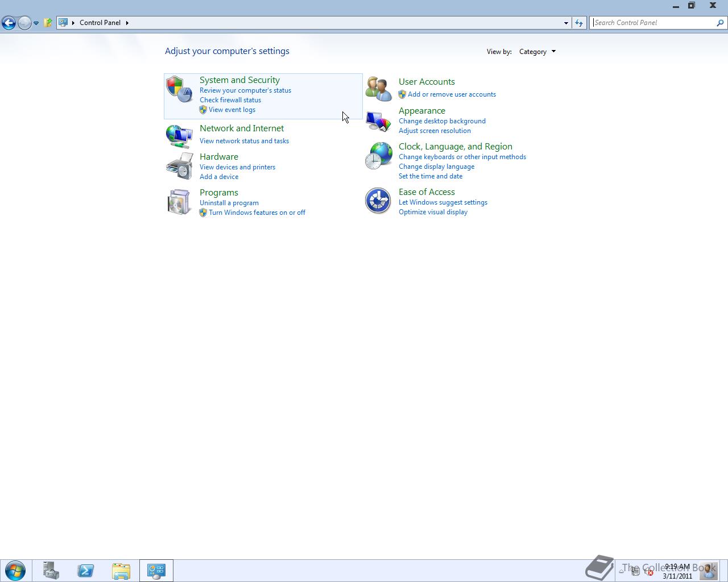Open the Start menu orb
Screen dimensions: 728x582
click(15, 571)
